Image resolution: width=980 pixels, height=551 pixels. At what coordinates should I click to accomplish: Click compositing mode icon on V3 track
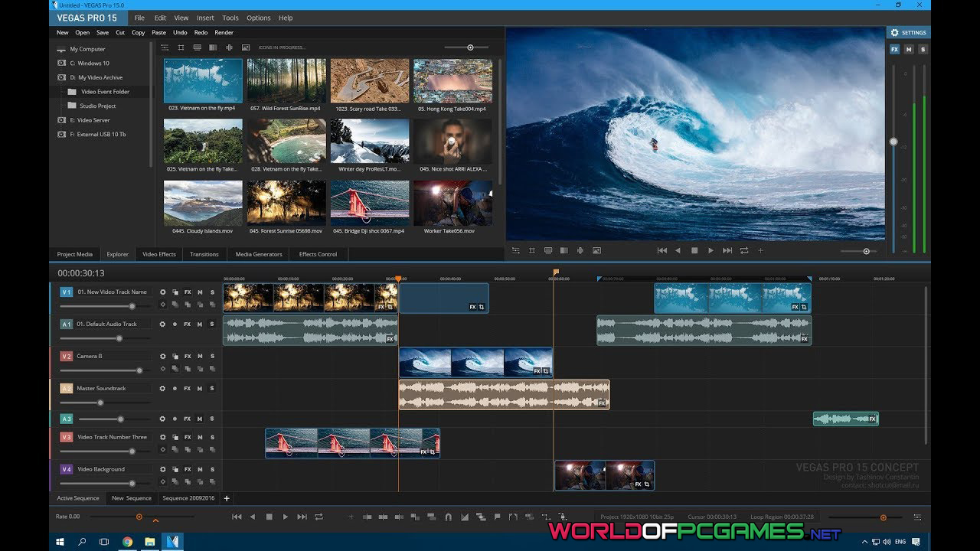pyautogui.click(x=175, y=437)
